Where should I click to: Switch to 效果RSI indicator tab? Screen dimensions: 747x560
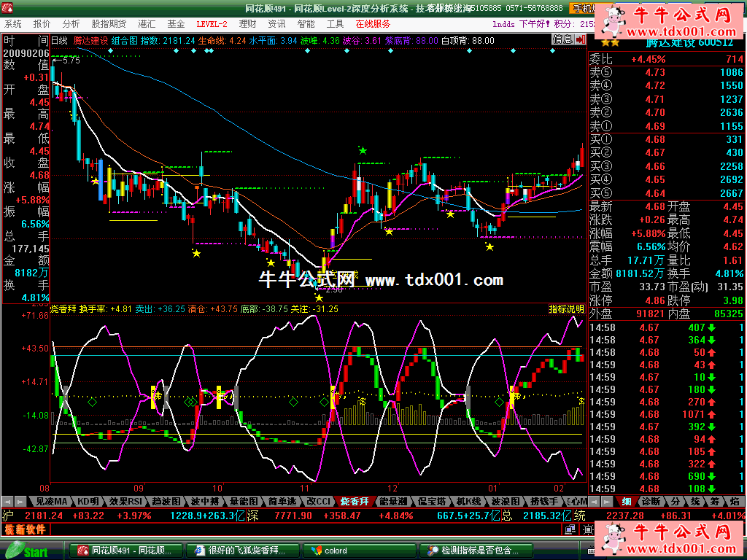tap(125, 502)
